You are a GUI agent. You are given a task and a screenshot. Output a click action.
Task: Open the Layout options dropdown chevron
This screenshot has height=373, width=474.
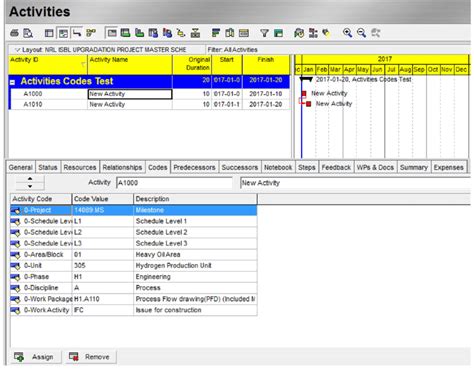[x=17, y=50]
